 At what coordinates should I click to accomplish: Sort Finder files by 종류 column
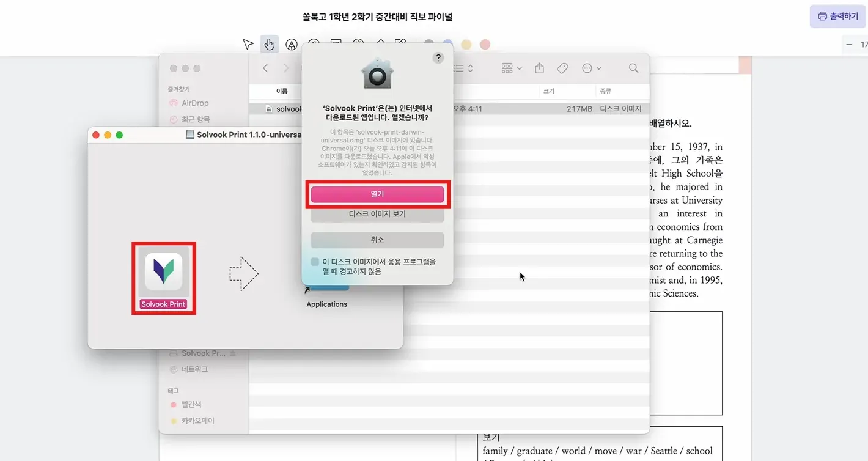605,91
